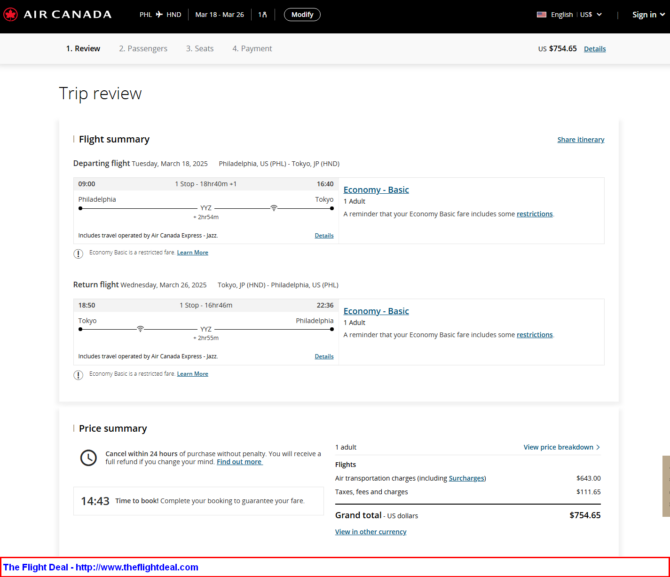Click the $643.00 air transportation charge
Viewport: 670px width, 577px height.
pos(588,478)
